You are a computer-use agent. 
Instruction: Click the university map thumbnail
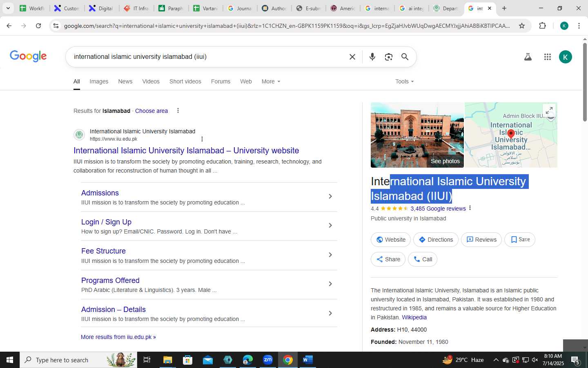point(511,135)
